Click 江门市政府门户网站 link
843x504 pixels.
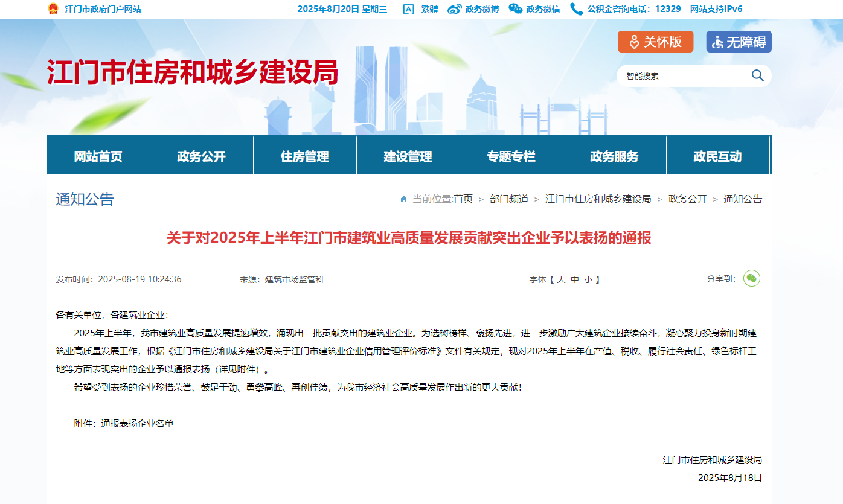pyautogui.click(x=103, y=9)
